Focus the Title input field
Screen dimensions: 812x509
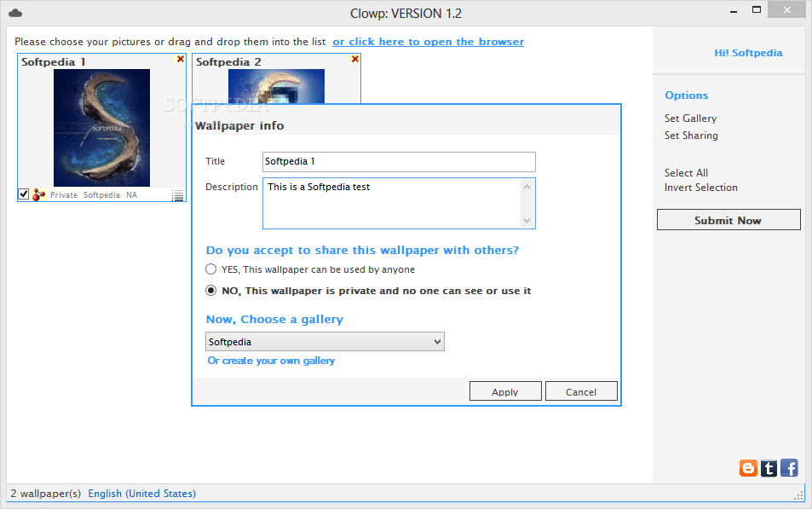point(399,162)
